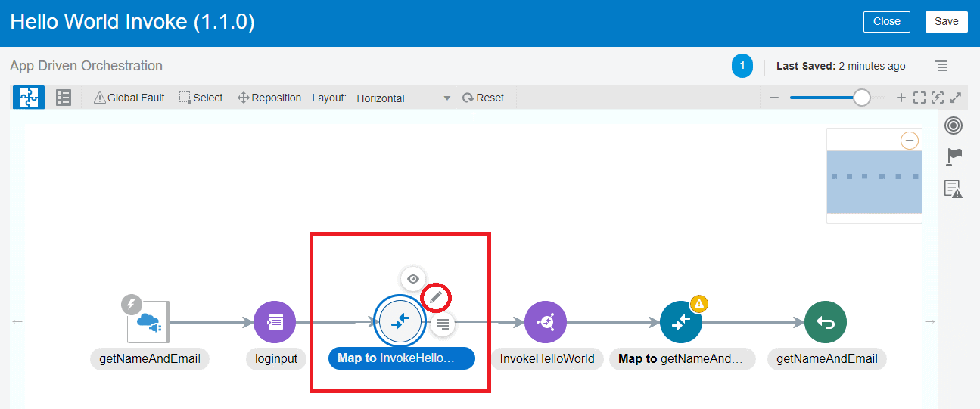Click the App Driven Orchestration heading
Viewport: 980px width, 409px height.
click(86, 66)
